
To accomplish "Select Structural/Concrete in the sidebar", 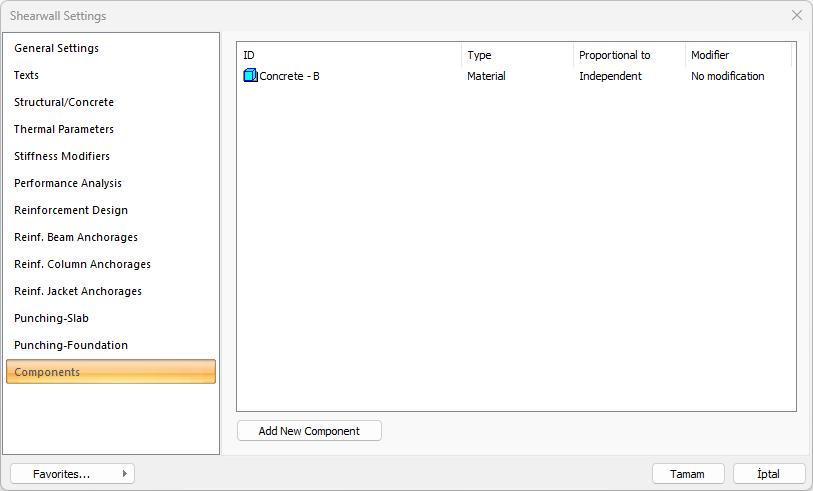I will (x=64, y=102).
